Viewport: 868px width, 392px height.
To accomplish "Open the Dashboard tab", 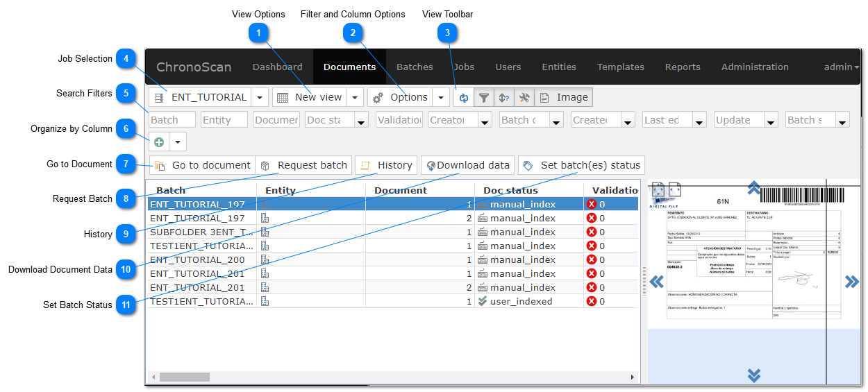I will (x=278, y=67).
